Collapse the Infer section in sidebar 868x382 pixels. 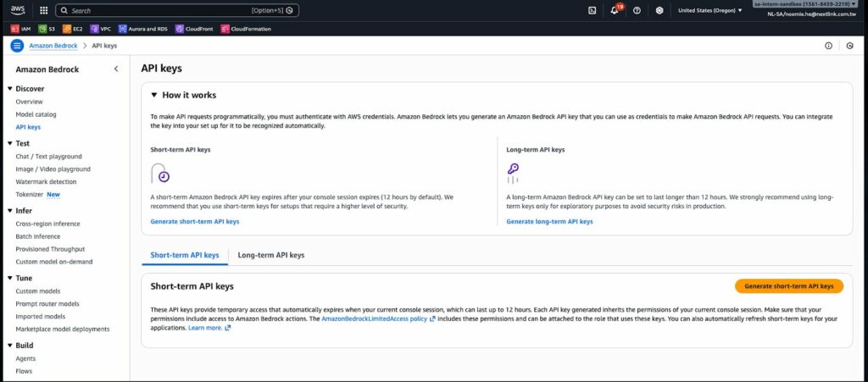10,211
